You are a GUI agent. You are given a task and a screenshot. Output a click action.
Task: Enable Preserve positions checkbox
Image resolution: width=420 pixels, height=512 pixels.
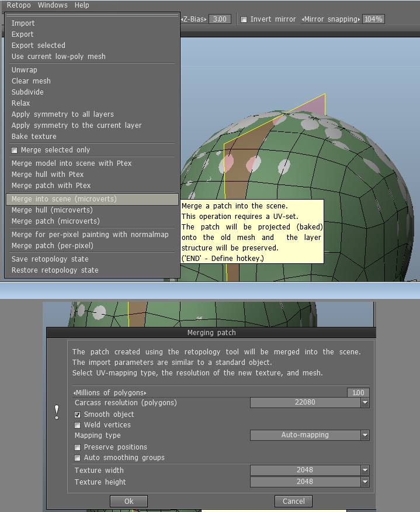click(x=78, y=447)
